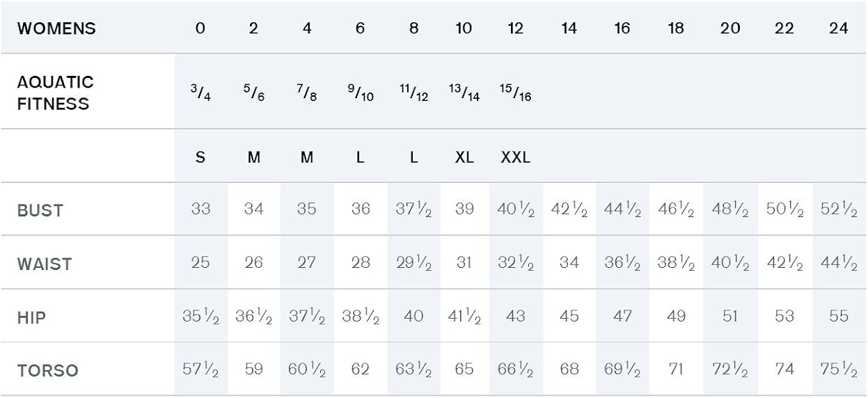Screen dimensions: 868x398
Task: Click women's size 14 column header
Action: click(569, 29)
